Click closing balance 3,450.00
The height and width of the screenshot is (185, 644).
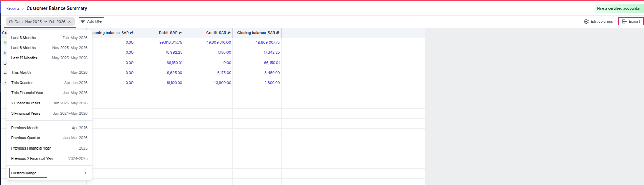[x=272, y=73]
